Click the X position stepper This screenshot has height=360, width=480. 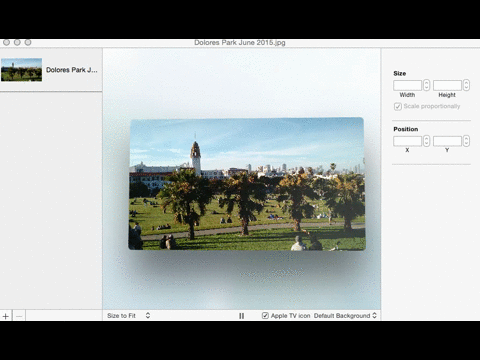point(426,141)
